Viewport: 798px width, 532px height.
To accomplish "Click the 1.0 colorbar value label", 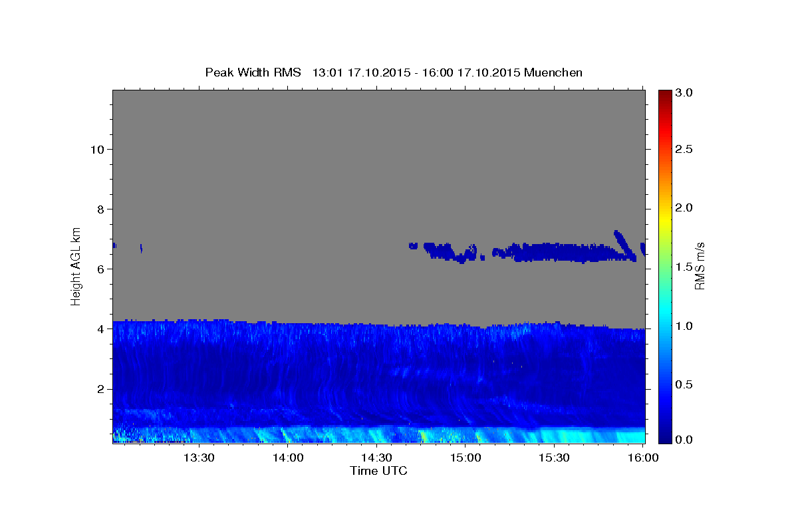I will pos(684,325).
